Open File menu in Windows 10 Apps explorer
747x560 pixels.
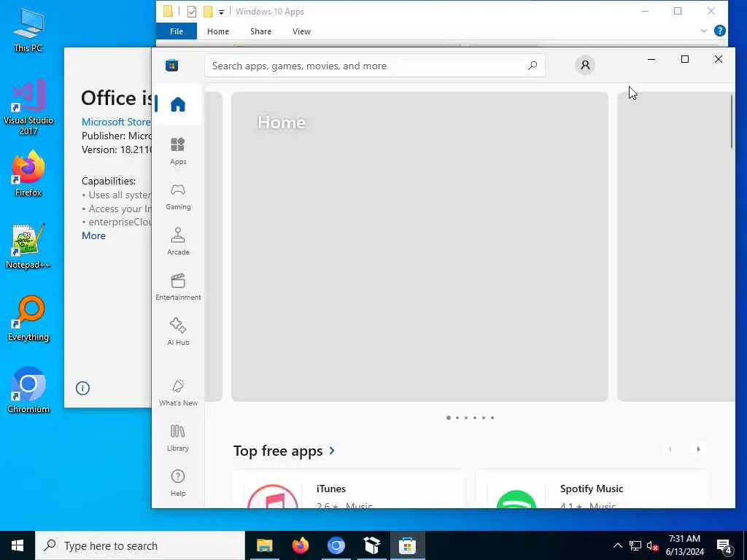[177, 31]
